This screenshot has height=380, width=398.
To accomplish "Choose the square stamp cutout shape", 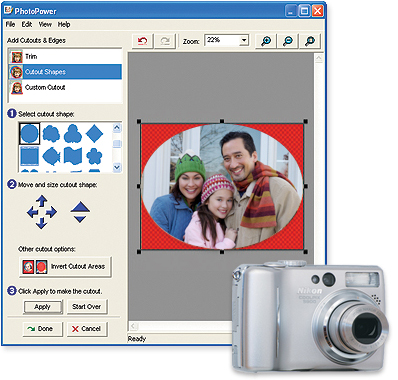I will pyautogui.click(x=30, y=156).
